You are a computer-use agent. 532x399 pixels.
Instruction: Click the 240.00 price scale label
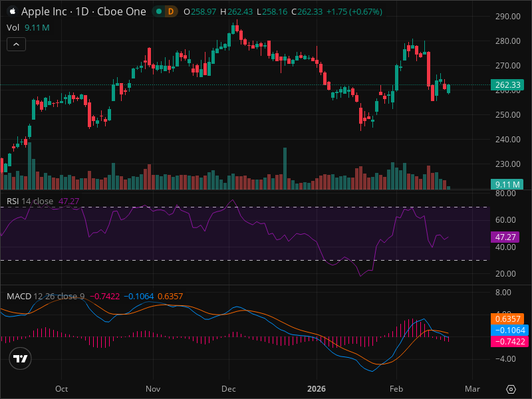click(x=507, y=140)
